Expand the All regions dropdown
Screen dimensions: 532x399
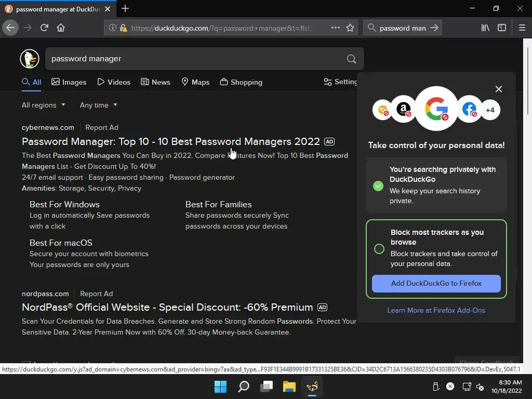tap(44, 105)
